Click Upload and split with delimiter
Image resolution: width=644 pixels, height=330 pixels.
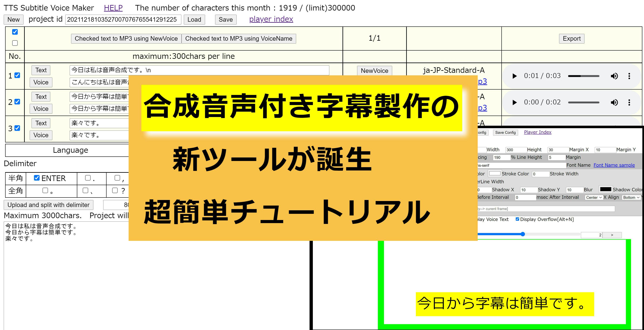tap(48, 205)
